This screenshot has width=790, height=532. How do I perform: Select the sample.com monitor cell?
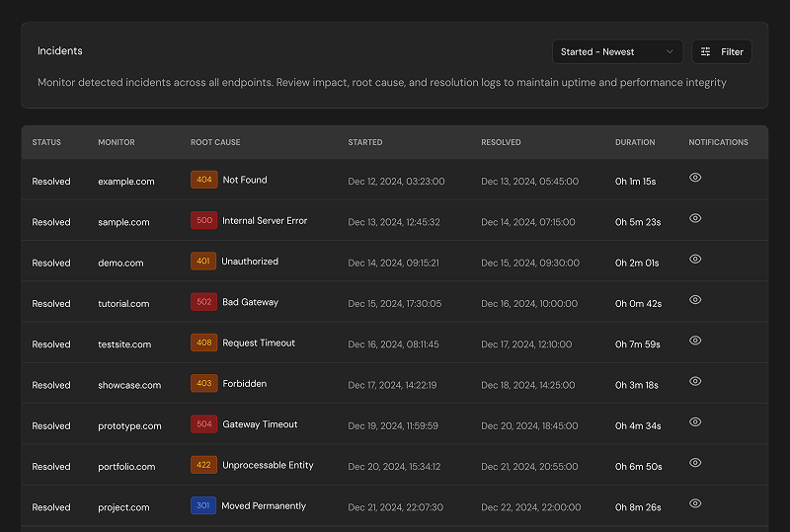point(123,222)
